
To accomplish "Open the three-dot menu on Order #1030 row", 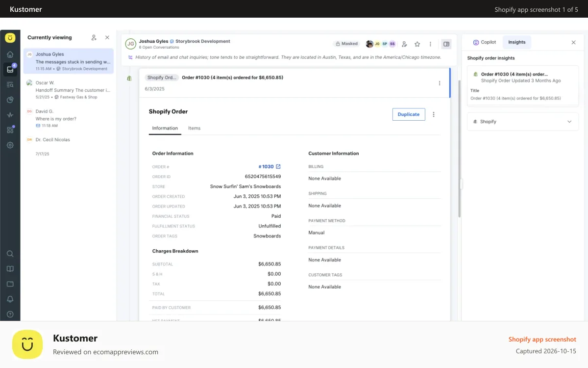I will click(x=440, y=83).
